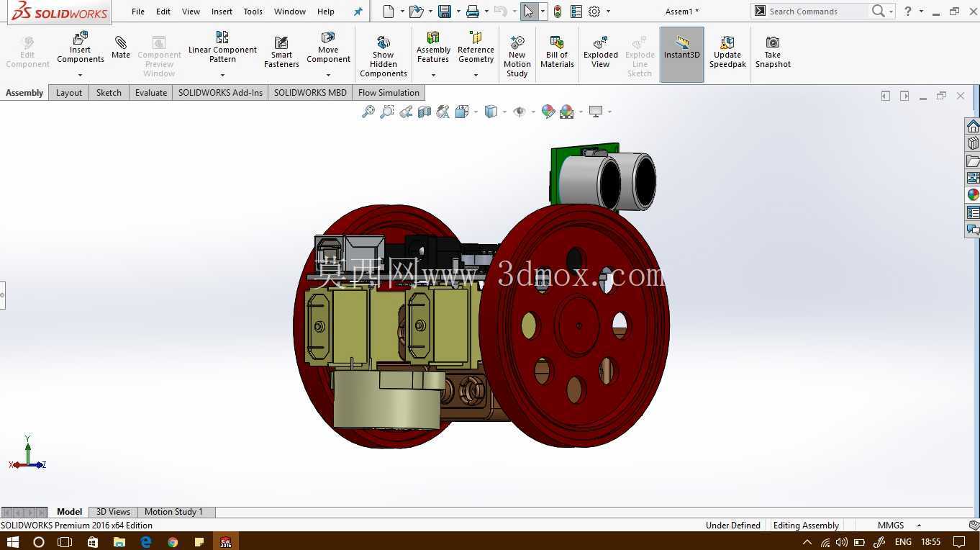Switch to the Layout tab
The height and width of the screenshot is (550, 980).
69,93
